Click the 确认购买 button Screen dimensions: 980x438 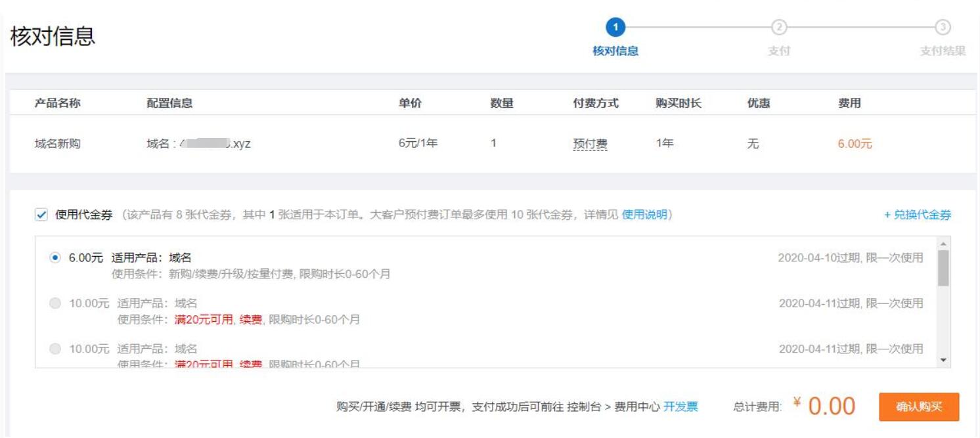click(919, 406)
